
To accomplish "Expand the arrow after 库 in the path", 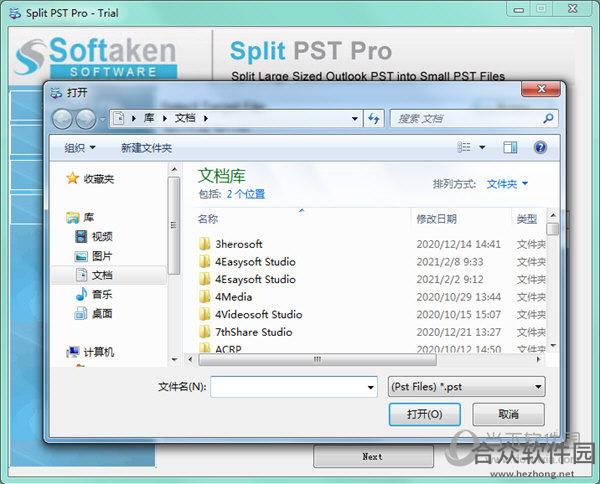I will 165,119.
